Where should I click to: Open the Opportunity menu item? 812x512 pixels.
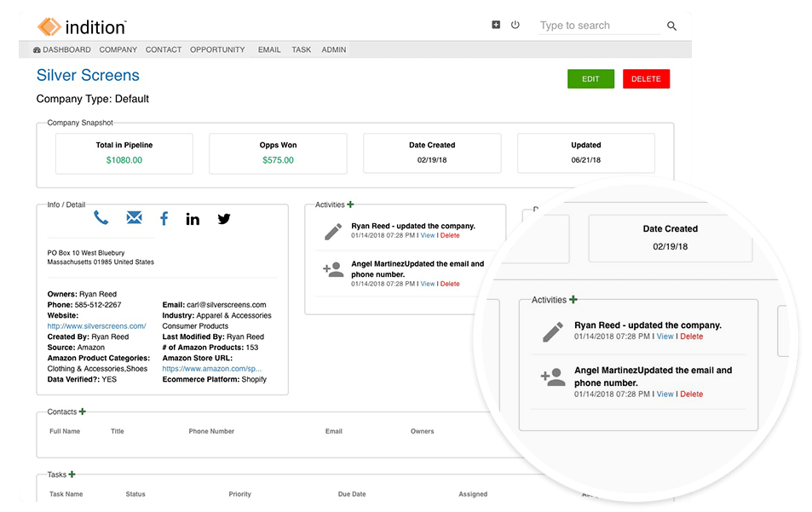[x=217, y=50]
